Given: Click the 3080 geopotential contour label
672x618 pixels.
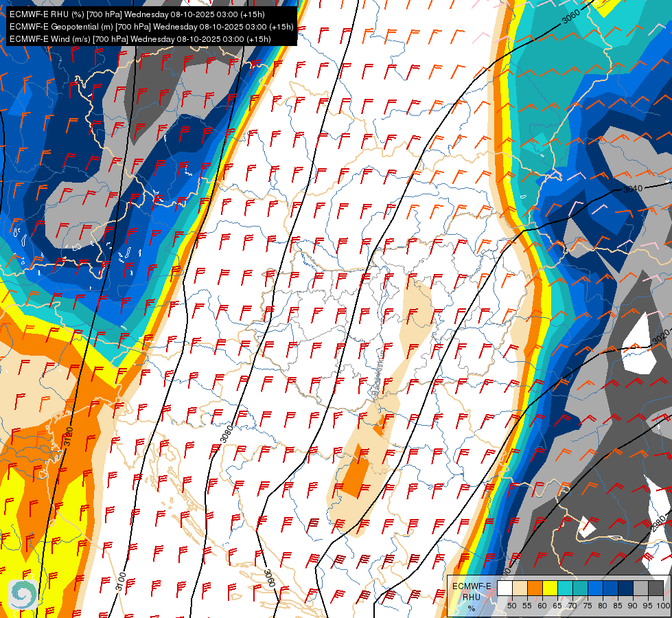Looking at the screenshot, I should [x=227, y=433].
